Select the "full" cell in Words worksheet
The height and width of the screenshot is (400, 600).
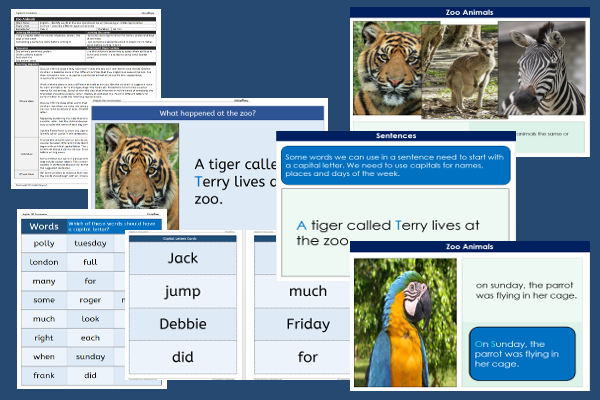point(90,262)
